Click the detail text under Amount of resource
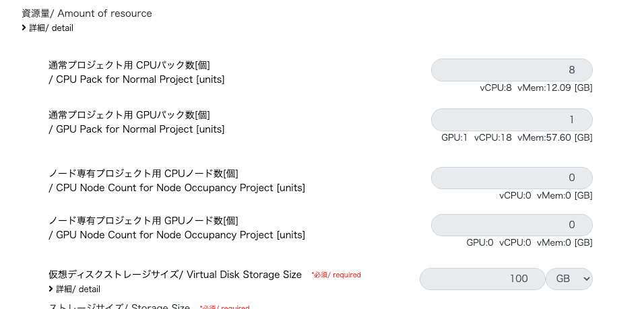The height and width of the screenshot is (309, 644). pos(51,28)
